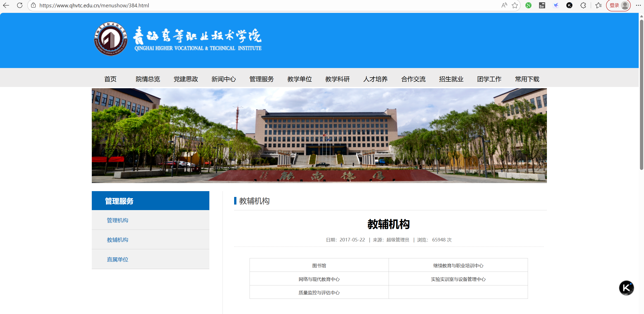Click the 管理服务 sidebar header
The height and width of the screenshot is (314, 644).
150,201
